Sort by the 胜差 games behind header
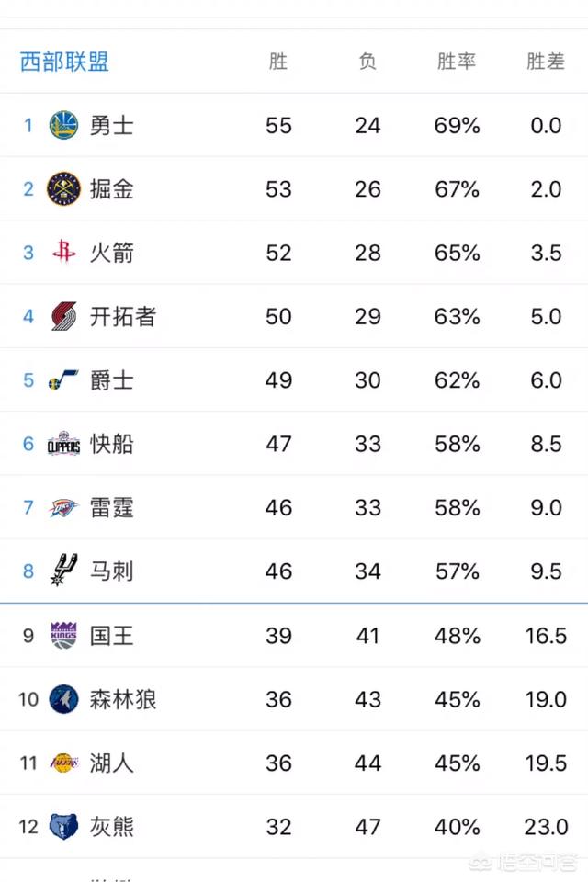The width and height of the screenshot is (588, 882). [546, 62]
